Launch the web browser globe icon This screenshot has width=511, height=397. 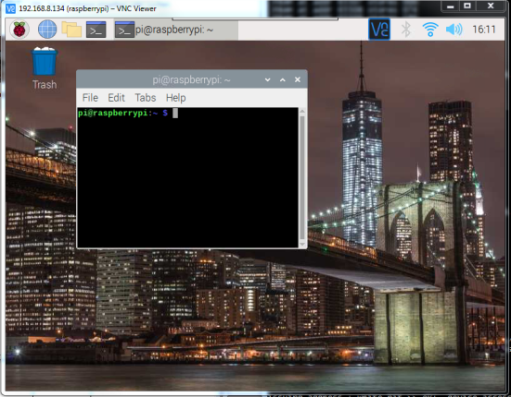pyautogui.click(x=47, y=30)
